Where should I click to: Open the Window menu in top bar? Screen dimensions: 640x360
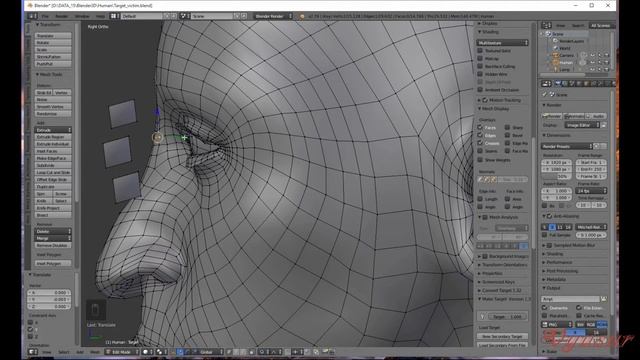82,16
